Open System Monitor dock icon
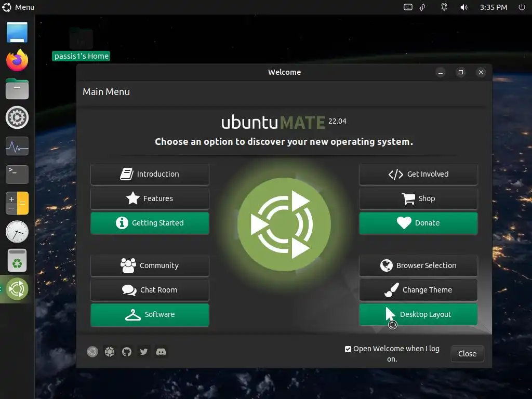Viewport: 532px width, 399px height. 17,146
